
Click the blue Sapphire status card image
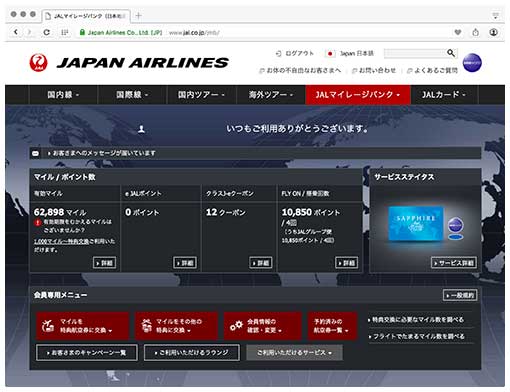[416, 223]
